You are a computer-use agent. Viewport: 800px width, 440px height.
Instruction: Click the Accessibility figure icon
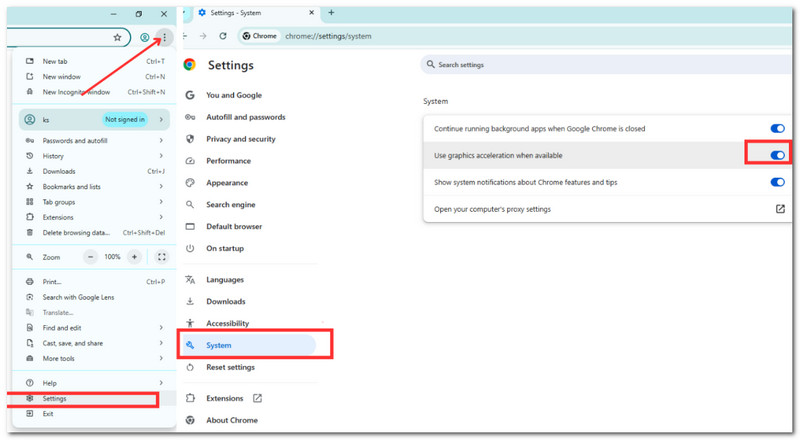point(190,323)
